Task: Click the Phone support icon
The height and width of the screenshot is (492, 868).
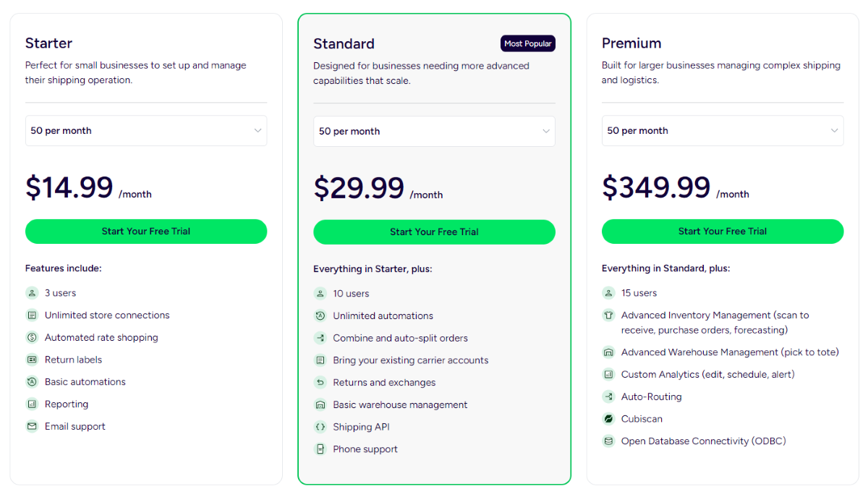Action: 320,449
